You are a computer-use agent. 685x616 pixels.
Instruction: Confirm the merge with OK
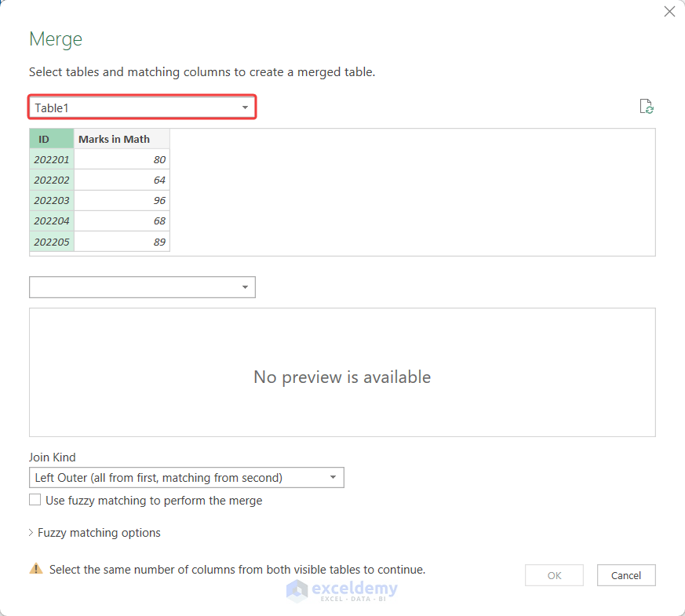554,575
